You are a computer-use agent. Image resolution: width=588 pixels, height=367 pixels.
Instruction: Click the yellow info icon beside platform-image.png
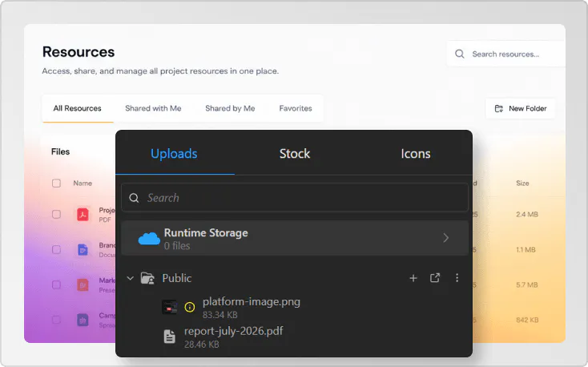[190, 308]
